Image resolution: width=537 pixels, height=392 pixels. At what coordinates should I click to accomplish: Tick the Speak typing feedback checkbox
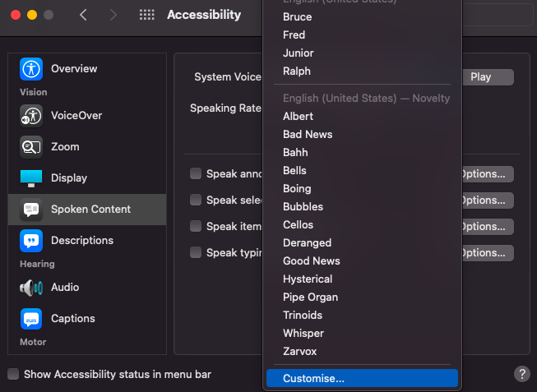point(196,252)
